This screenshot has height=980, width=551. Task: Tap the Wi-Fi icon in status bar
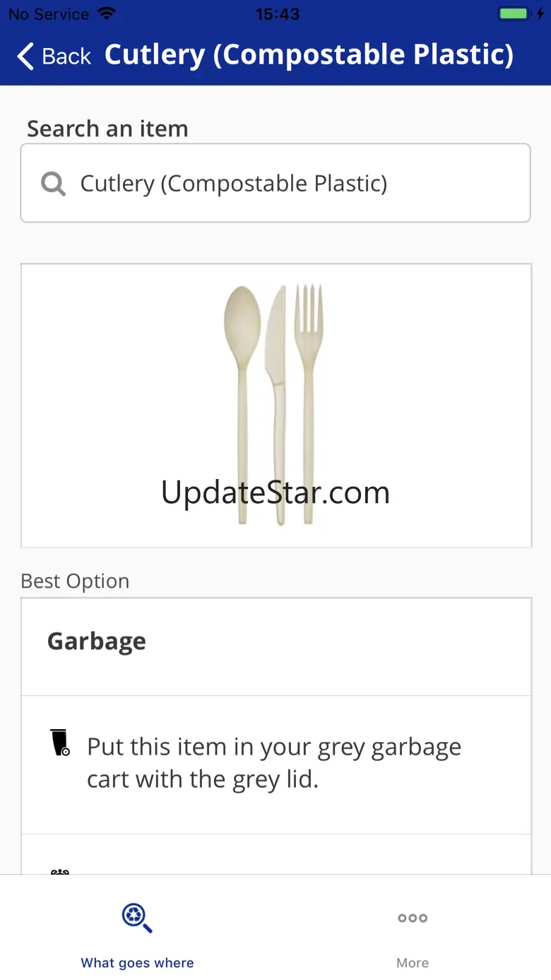[x=107, y=13]
